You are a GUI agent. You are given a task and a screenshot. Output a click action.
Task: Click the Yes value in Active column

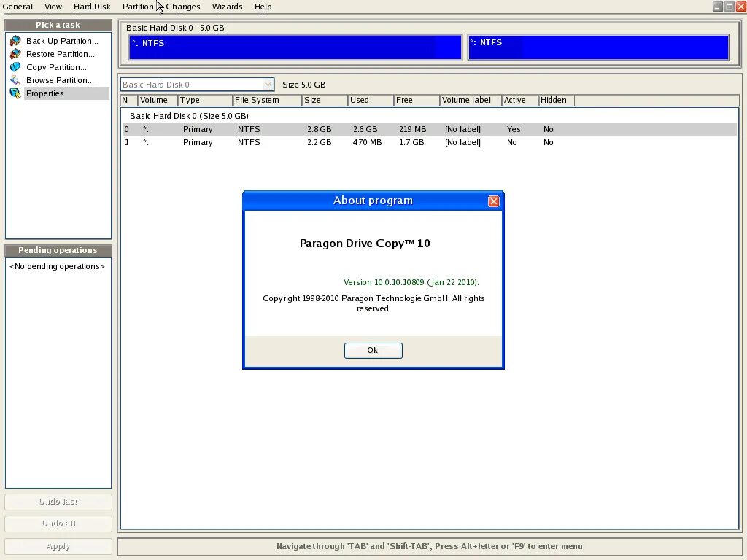point(514,129)
